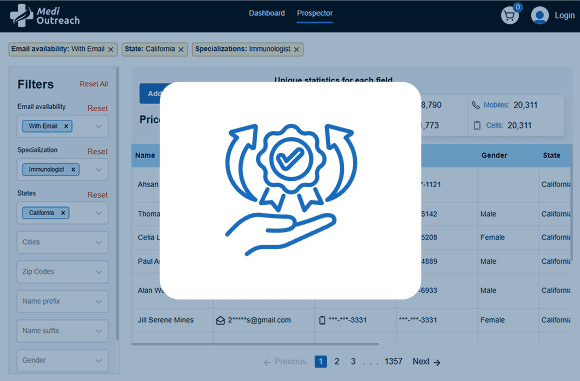Open the Name prefix dropdown
Image resolution: width=580 pixels, height=381 pixels.
pyautogui.click(x=63, y=301)
